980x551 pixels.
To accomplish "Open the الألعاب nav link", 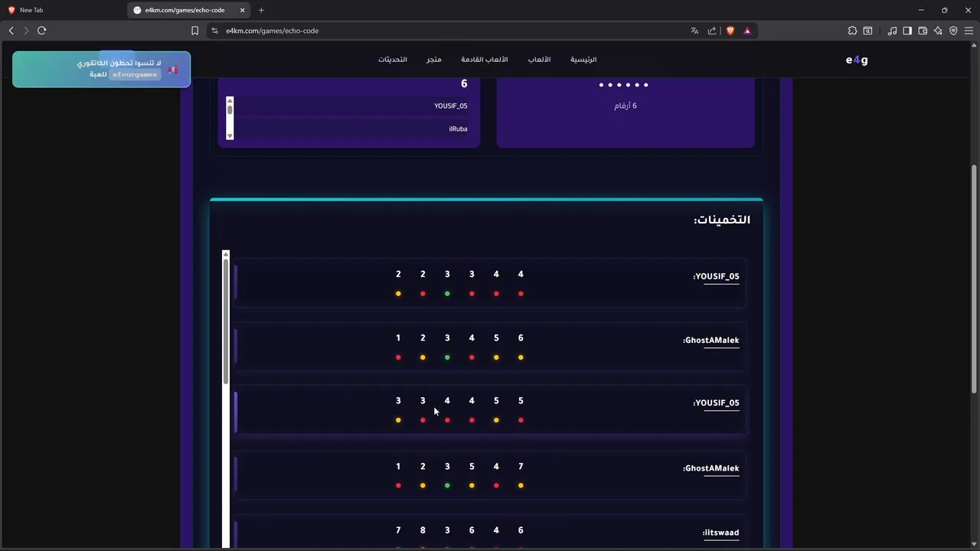I will (x=539, y=60).
